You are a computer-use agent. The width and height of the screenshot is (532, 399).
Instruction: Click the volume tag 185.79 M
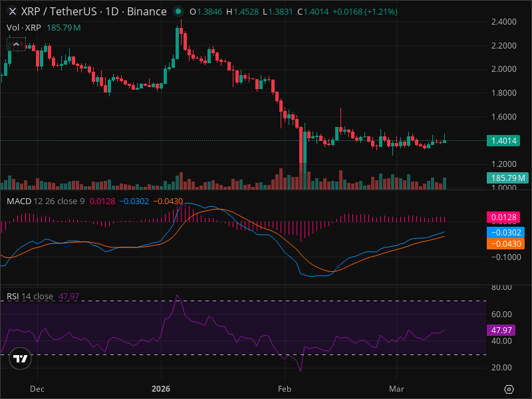point(507,178)
